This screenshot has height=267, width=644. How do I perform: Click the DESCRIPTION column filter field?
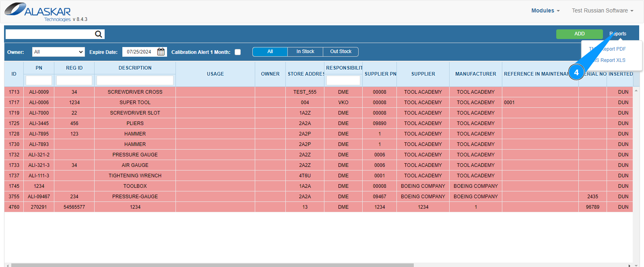[x=135, y=80]
